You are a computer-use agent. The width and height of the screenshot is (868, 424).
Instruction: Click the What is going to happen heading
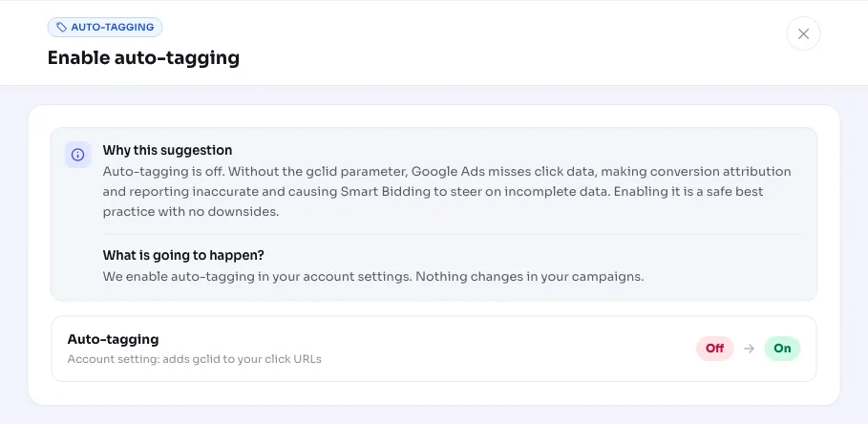pyautogui.click(x=183, y=255)
